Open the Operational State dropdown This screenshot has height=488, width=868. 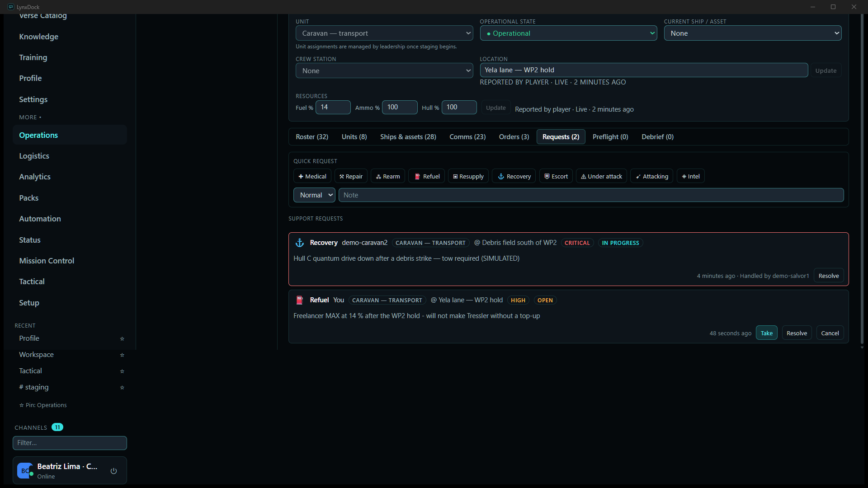point(568,33)
